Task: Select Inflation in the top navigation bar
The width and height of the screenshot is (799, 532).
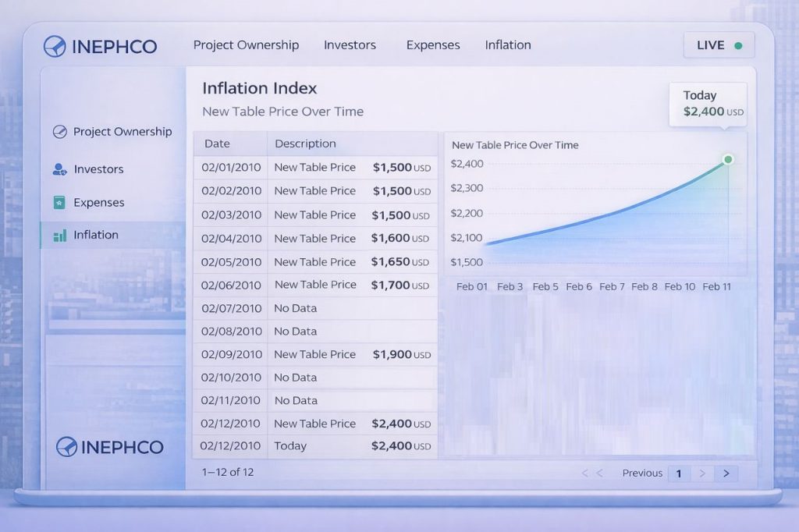Action: (x=508, y=45)
